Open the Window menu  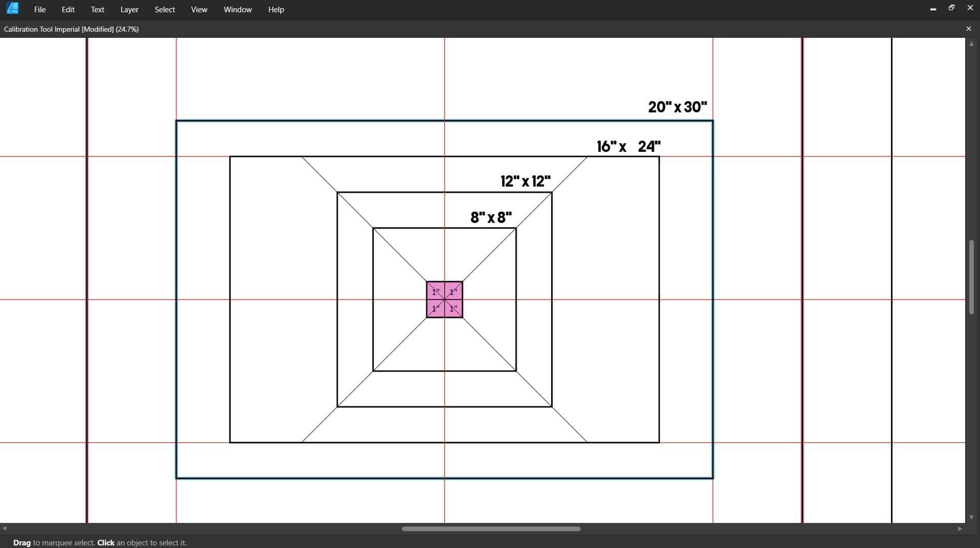click(237, 9)
